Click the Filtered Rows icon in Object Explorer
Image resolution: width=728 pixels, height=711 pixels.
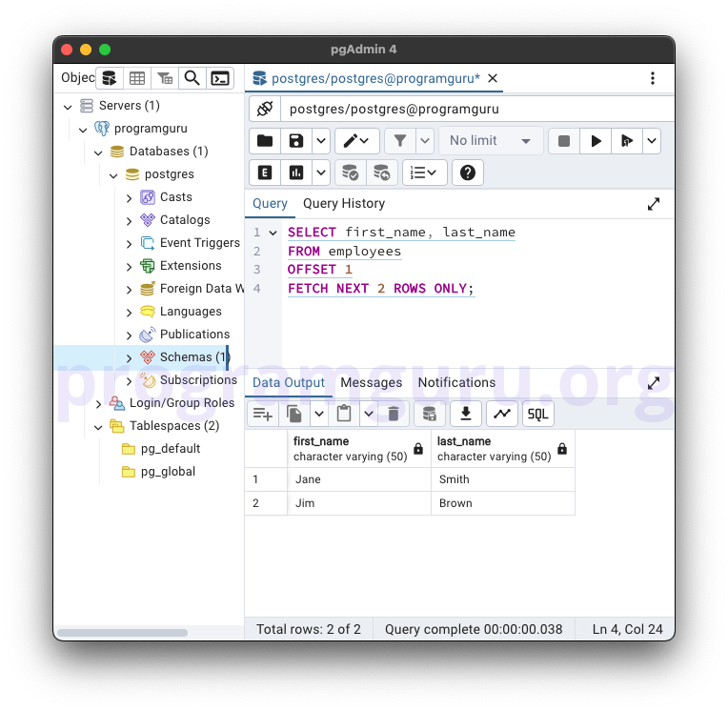pos(165,78)
